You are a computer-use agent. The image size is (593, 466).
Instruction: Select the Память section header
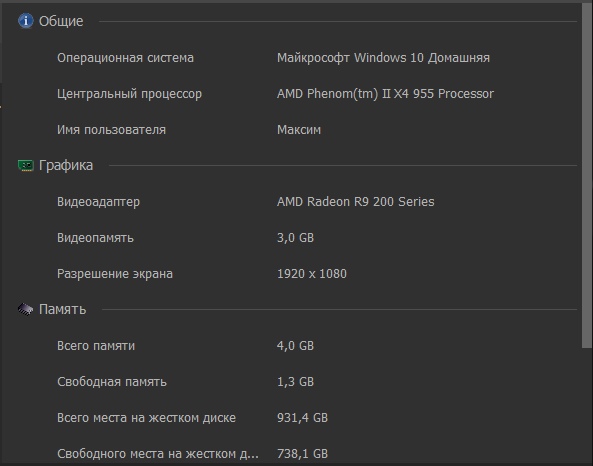(62, 309)
